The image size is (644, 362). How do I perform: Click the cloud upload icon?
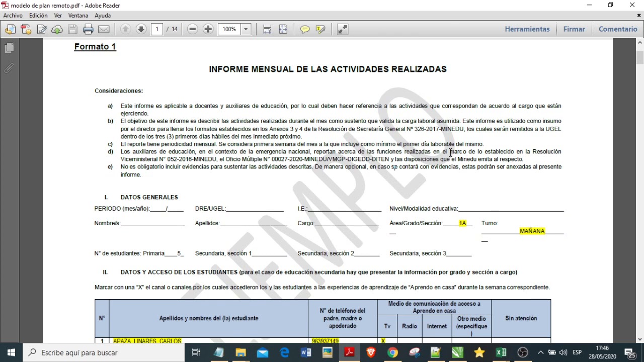click(x=57, y=29)
